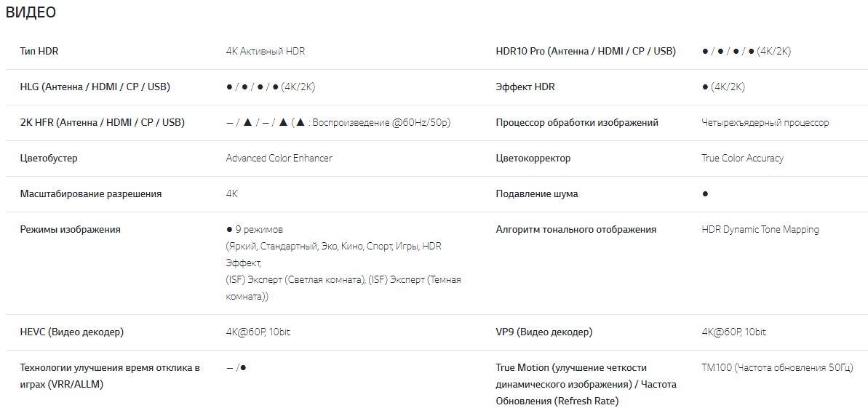Click the dot in the Эффект HDR row
868x416 pixels.
(705, 87)
